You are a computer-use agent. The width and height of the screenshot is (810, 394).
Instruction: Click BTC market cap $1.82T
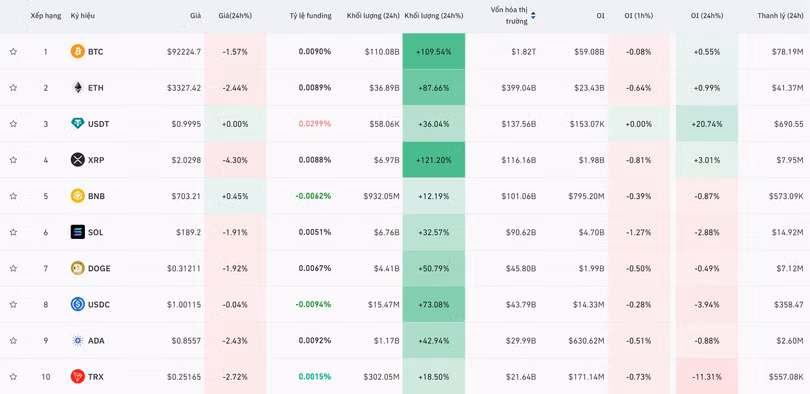[x=524, y=52]
